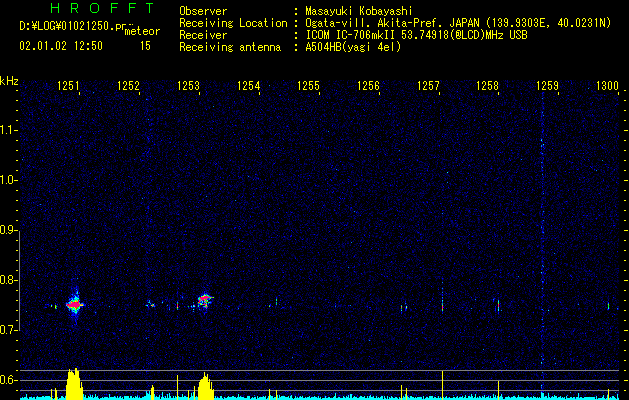Click the 0.7 kHz axis label

[x=8, y=330]
